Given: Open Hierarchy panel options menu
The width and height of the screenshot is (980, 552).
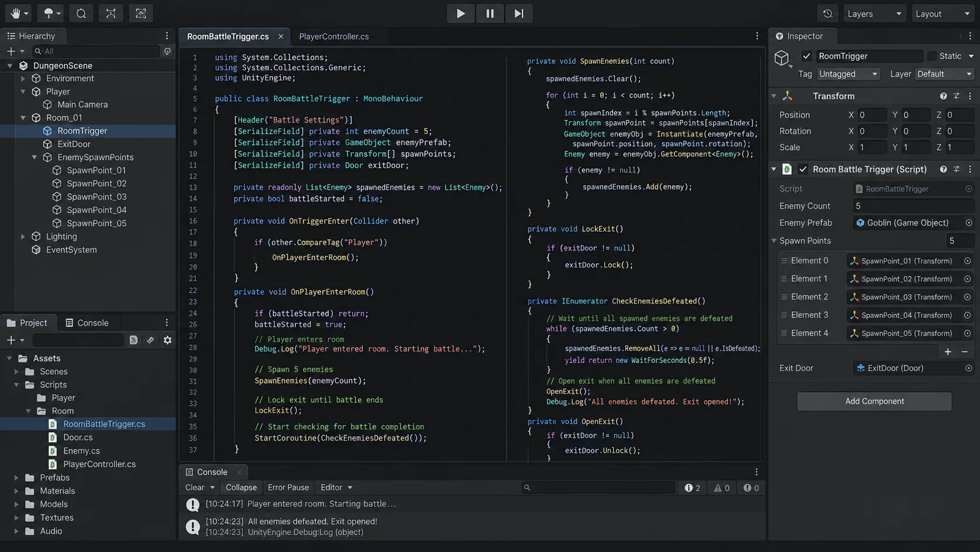Looking at the screenshot, I should 166,36.
